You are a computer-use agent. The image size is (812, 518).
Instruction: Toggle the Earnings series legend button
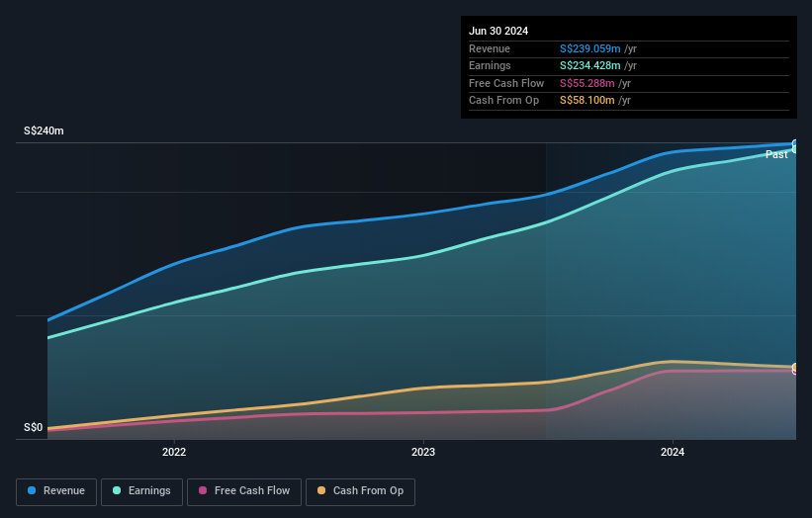pos(141,491)
